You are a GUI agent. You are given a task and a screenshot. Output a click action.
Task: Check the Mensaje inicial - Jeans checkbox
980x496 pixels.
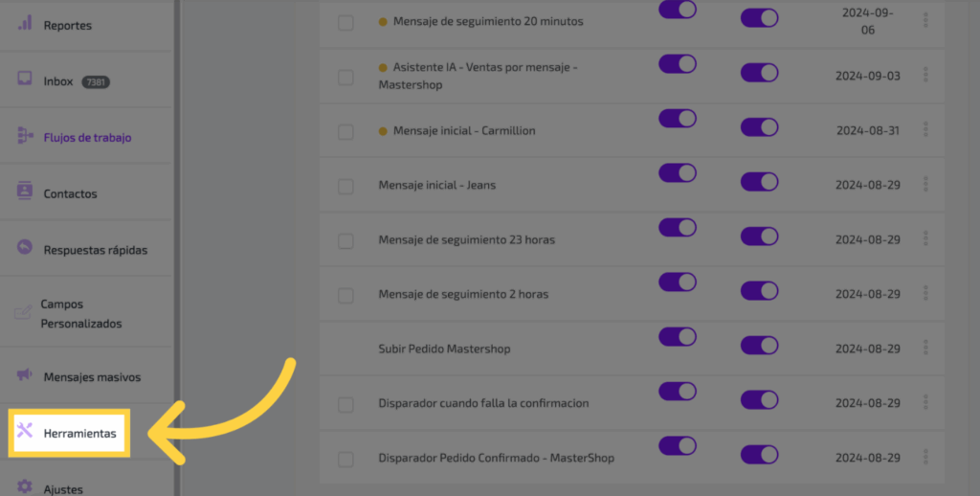[x=345, y=186]
